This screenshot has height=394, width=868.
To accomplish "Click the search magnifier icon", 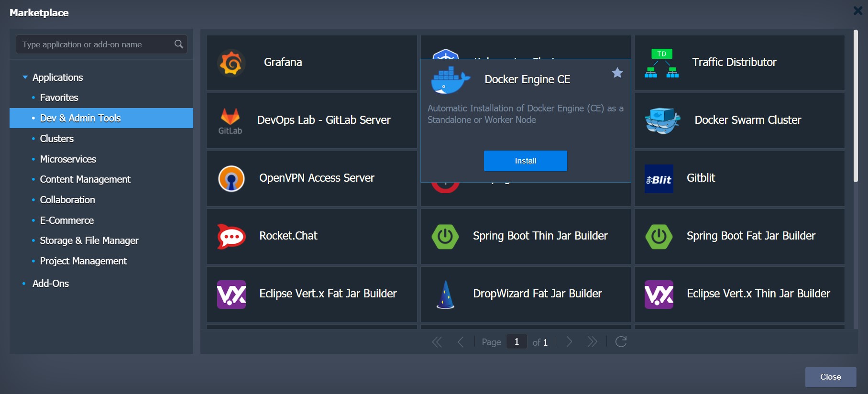I will [179, 44].
